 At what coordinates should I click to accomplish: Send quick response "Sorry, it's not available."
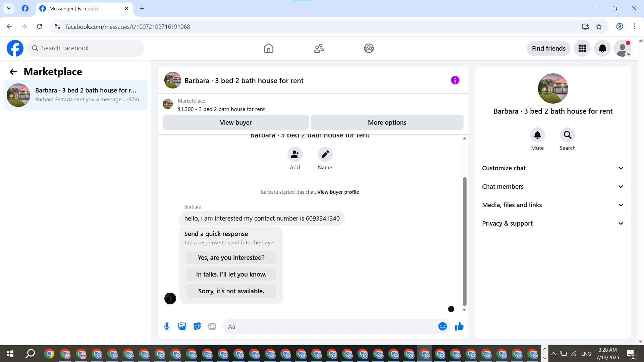click(x=231, y=291)
